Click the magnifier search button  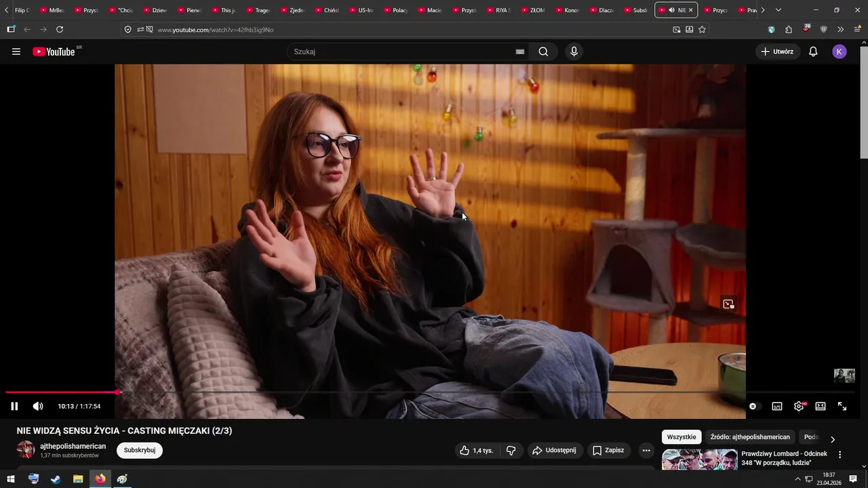[543, 52]
